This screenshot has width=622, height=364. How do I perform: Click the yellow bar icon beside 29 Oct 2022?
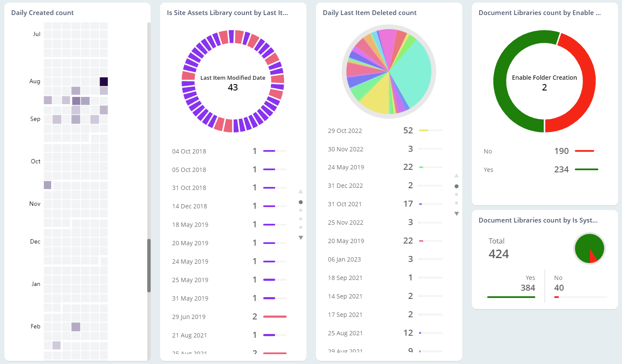click(423, 130)
